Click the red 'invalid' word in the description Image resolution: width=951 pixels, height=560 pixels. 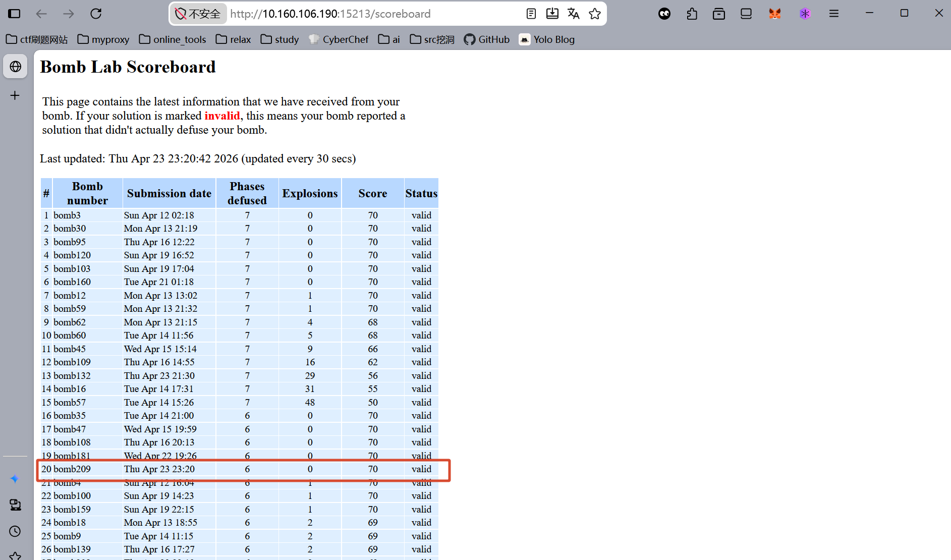coord(222,116)
